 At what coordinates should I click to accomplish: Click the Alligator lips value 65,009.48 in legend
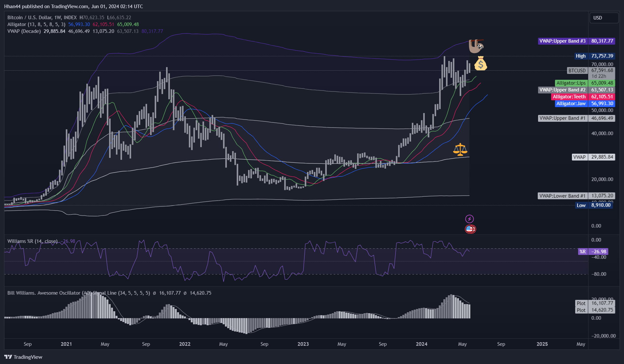128,24
